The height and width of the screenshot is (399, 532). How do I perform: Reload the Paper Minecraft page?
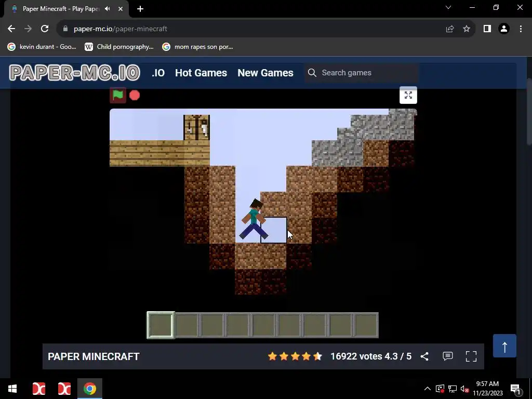(x=45, y=29)
